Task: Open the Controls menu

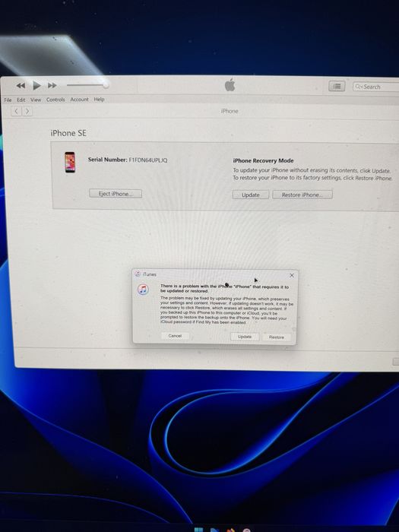Action: (x=55, y=100)
